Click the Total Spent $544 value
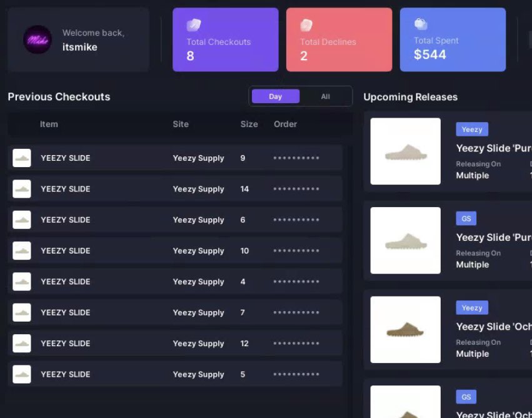Screen dimensions: 532x418 point(430,54)
